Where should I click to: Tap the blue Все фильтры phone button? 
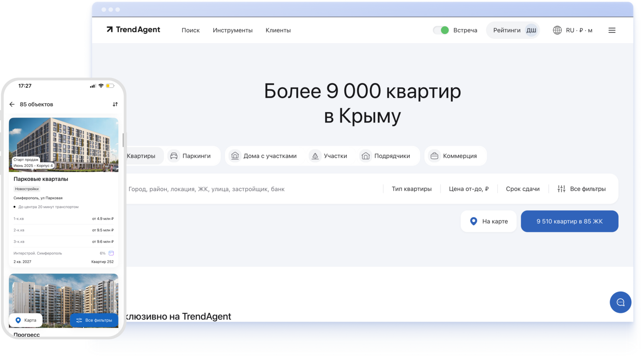(x=94, y=320)
